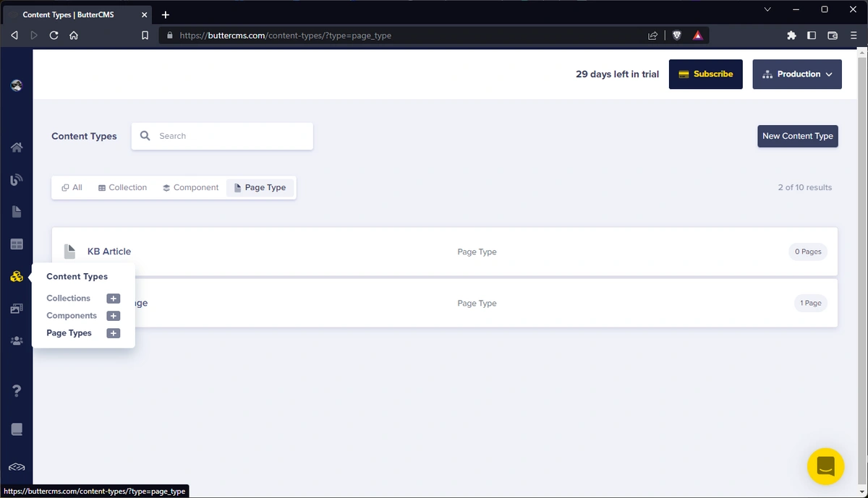Image resolution: width=868 pixels, height=498 pixels.
Task: Click Page Type label in KB Article row
Action: point(477,252)
